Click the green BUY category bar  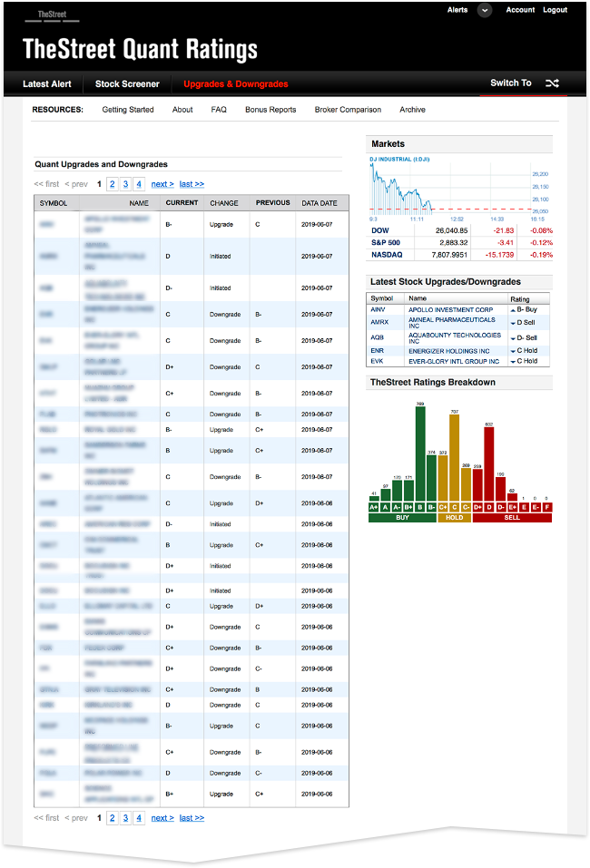click(x=403, y=518)
